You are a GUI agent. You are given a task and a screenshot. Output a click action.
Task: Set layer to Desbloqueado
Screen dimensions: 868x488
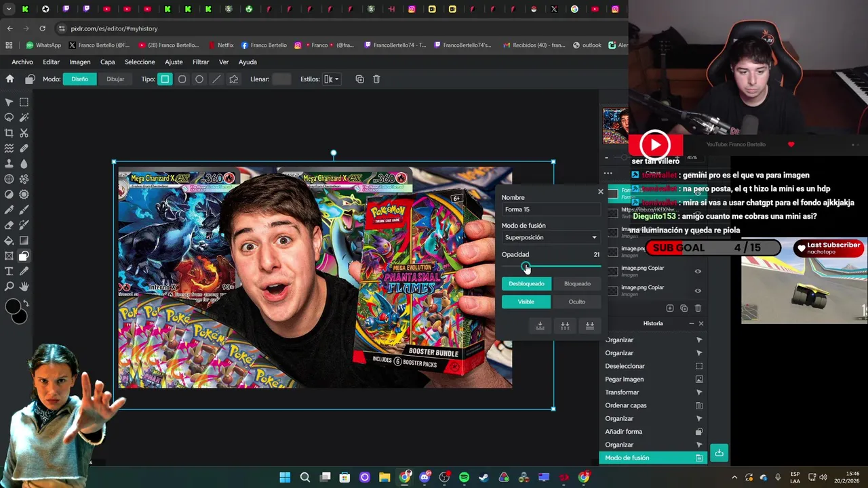pyautogui.click(x=526, y=283)
